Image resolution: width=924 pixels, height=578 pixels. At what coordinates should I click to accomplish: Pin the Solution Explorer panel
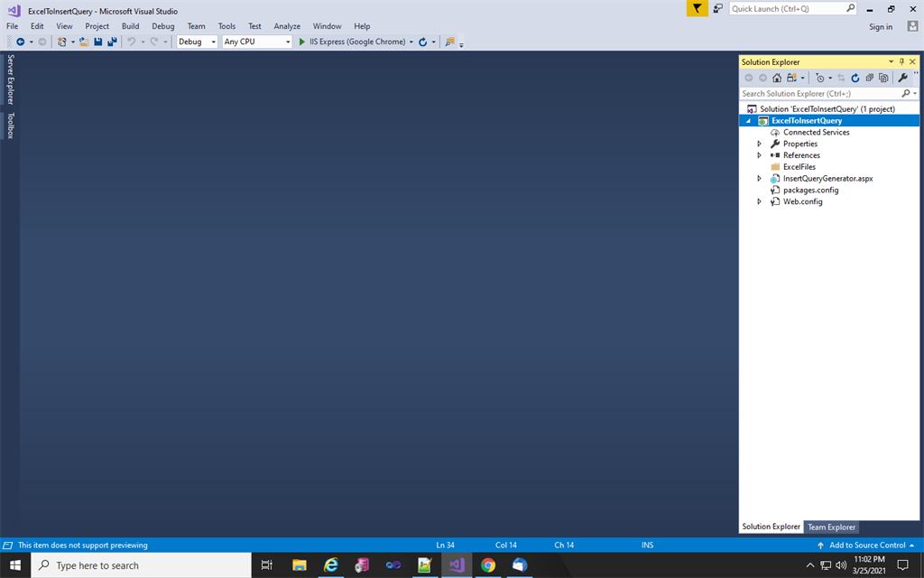(901, 61)
